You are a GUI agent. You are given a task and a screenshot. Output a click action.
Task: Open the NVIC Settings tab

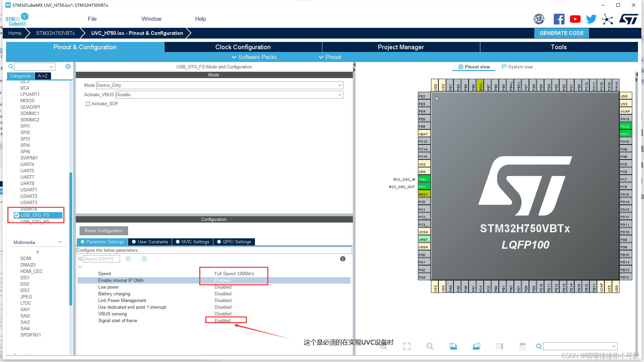(x=193, y=242)
